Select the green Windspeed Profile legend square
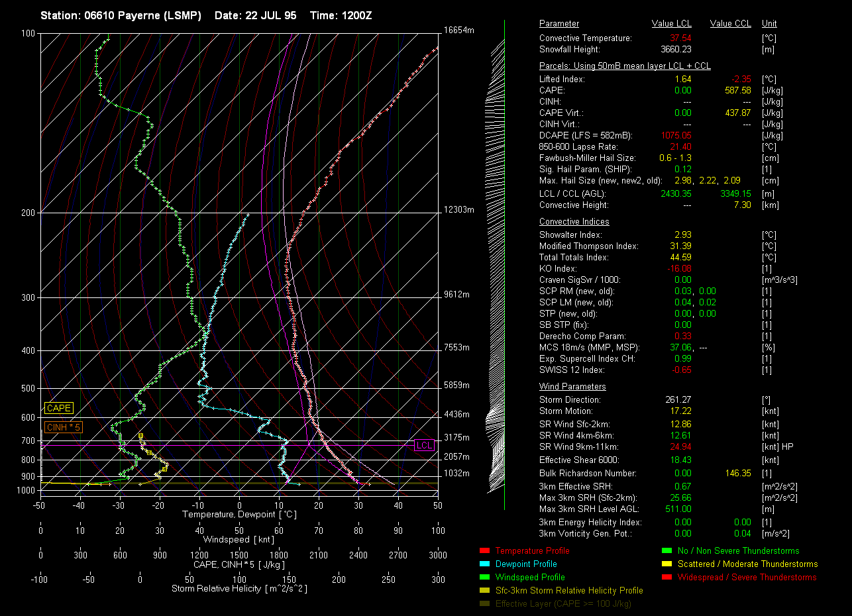Viewport: 852px width, 616px height. click(x=483, y=577)
